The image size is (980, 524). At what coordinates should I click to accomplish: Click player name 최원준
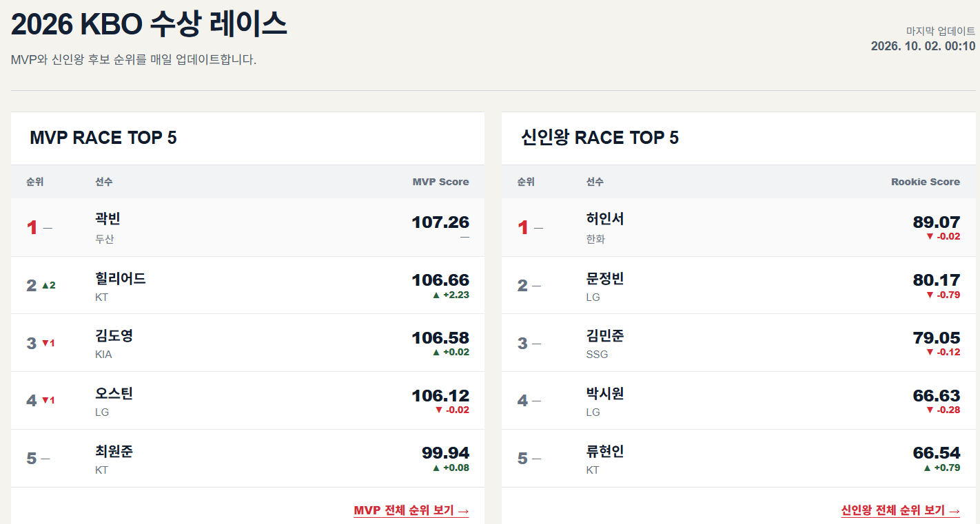tap(114, 452)
